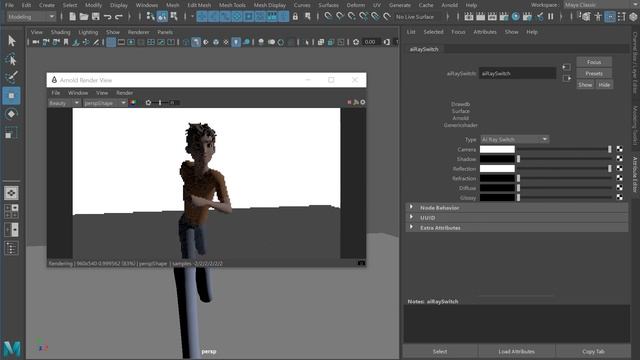Click the color wheel icon in Arnold Render View
Image resolution: width=640 pixels, height=360 pixels.
[133, 102]
